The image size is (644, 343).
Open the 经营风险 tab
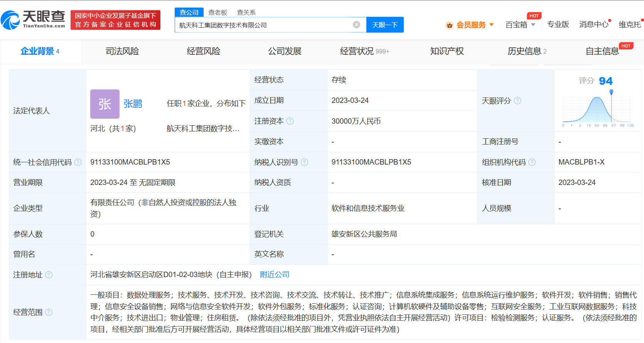(203, 51)
